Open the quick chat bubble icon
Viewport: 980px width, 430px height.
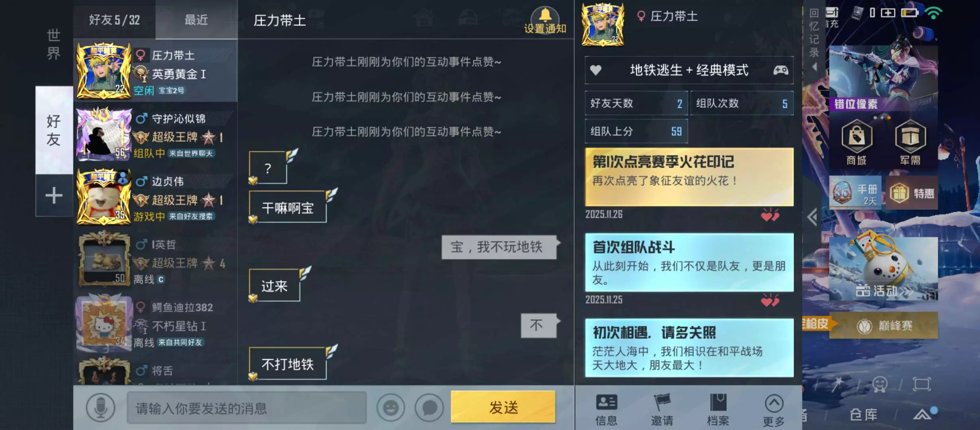tap(429, 407)
